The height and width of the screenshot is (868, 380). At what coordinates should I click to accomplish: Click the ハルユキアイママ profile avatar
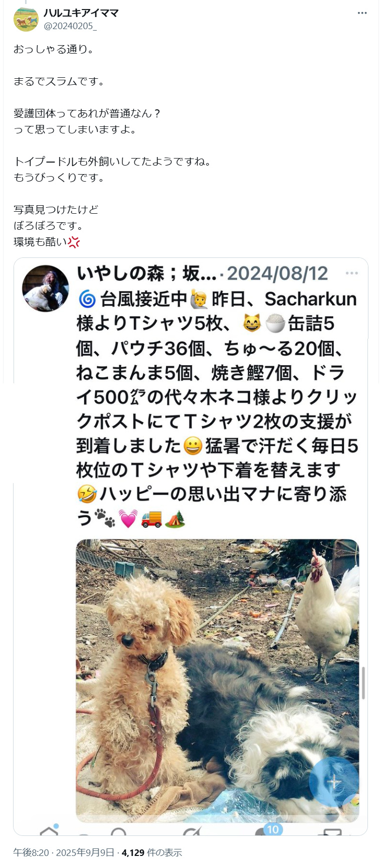tap(26, 20)
